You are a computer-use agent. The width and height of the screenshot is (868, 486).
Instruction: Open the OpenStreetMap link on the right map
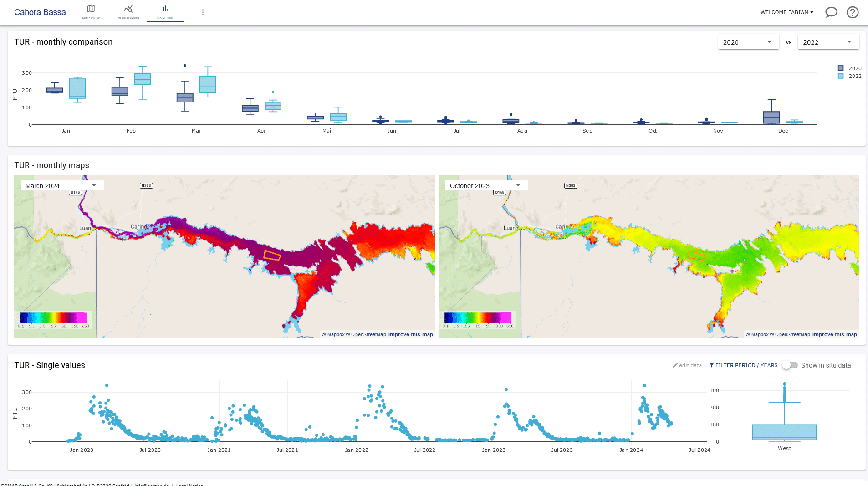pos(790,334)
